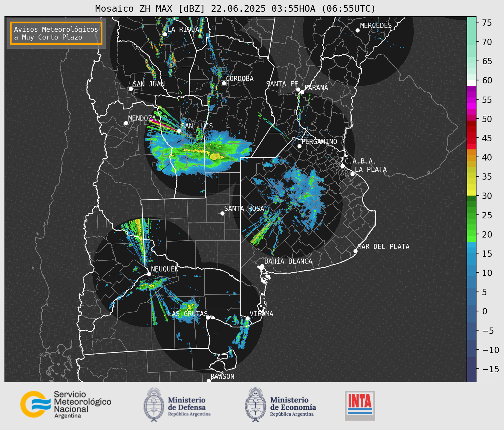
Task: Click the MERCEDES city label
Action: [x=376, y=26]
